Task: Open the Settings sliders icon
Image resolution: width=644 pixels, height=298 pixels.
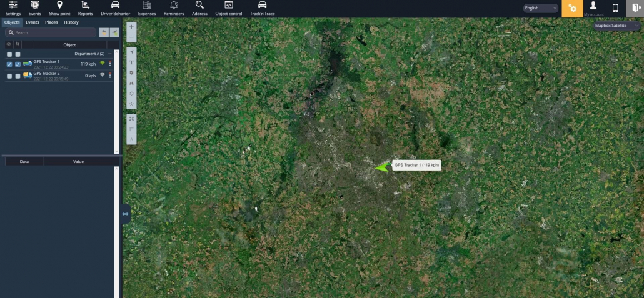Action: click(13, 5)
